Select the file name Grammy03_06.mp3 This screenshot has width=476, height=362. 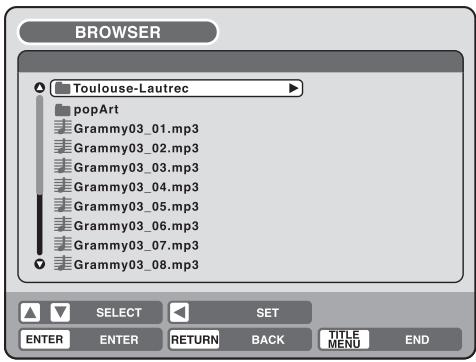point(136,226)
